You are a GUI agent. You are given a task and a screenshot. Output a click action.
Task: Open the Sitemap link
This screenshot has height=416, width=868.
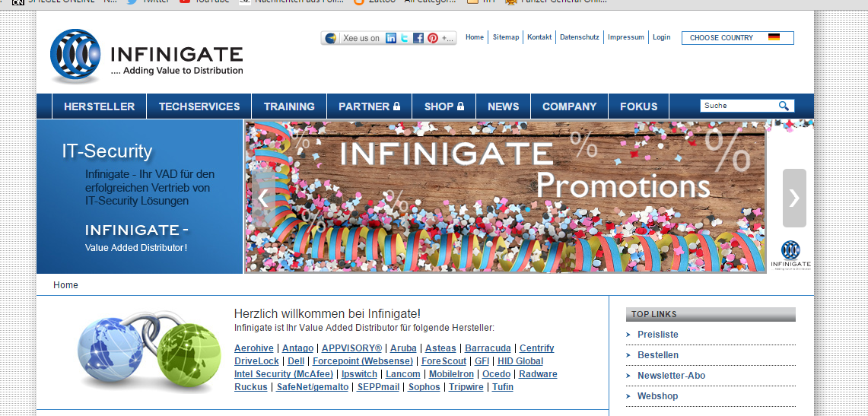[x=506, y=37]
